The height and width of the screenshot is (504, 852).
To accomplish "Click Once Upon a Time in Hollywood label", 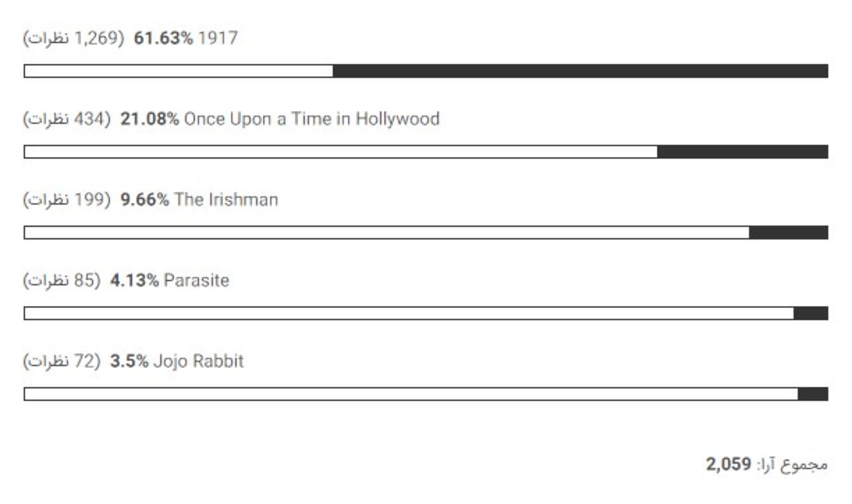I will point(312,119).
